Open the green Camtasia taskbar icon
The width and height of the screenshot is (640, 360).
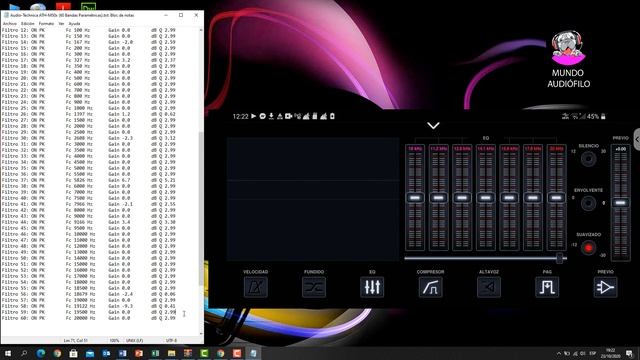pyautogui.click(x=204, y=353)
